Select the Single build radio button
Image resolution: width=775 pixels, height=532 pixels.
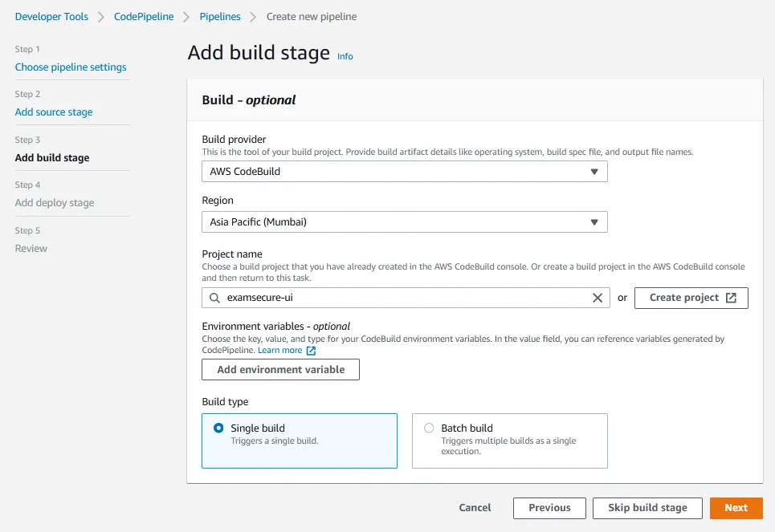point(218,428)
